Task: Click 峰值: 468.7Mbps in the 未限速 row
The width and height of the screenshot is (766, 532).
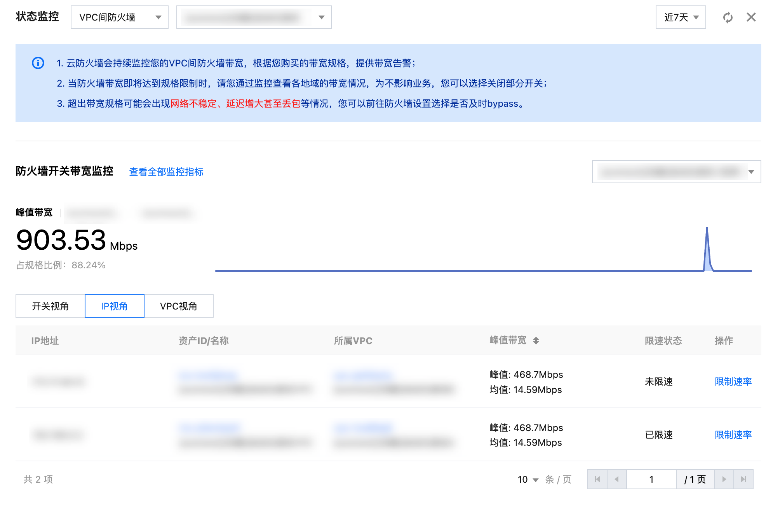Action: point(526,374)
